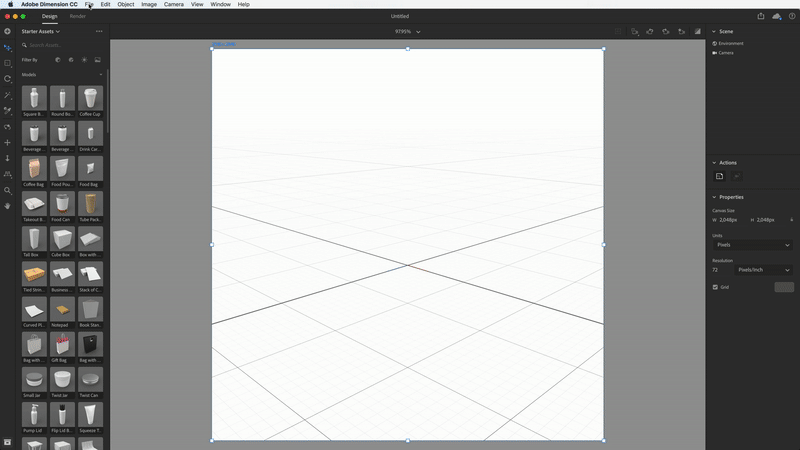Click the grid color swatch
This screenshot has width=800, height=450.
[784, 287]
